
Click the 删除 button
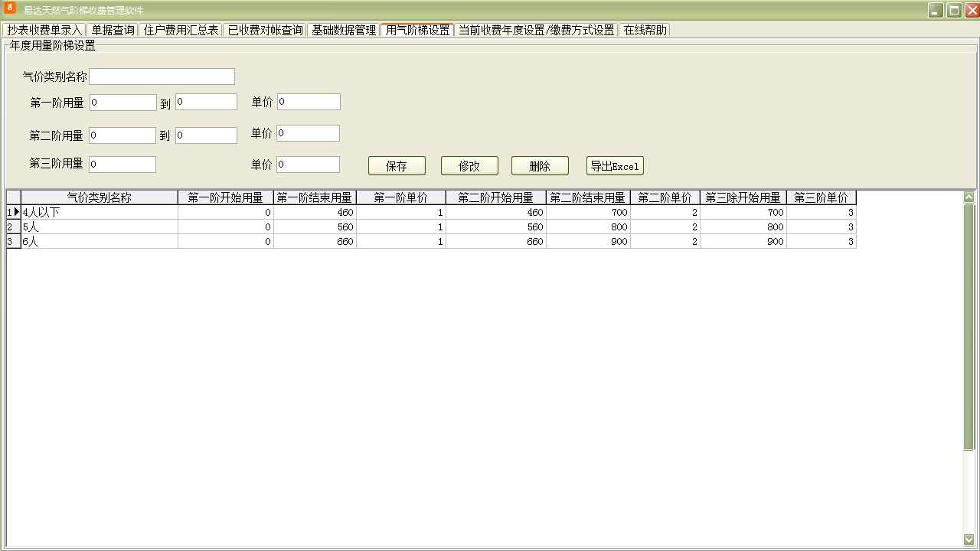click(x=540, y=166)
